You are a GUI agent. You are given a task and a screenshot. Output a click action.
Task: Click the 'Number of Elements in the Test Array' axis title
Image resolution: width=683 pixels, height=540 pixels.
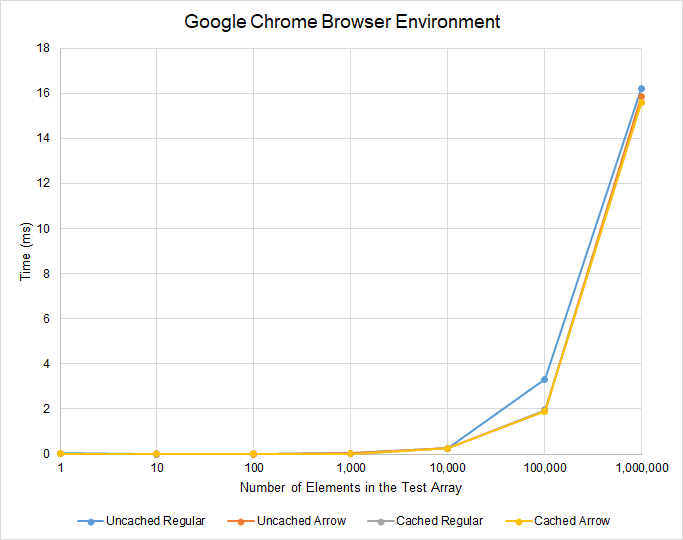click(x=351, y=487)
